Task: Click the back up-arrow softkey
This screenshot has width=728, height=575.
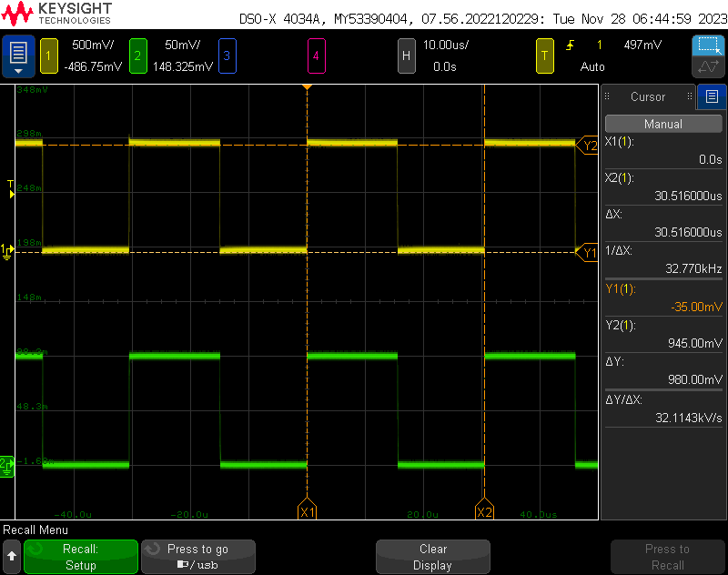Action: point(12,557)
